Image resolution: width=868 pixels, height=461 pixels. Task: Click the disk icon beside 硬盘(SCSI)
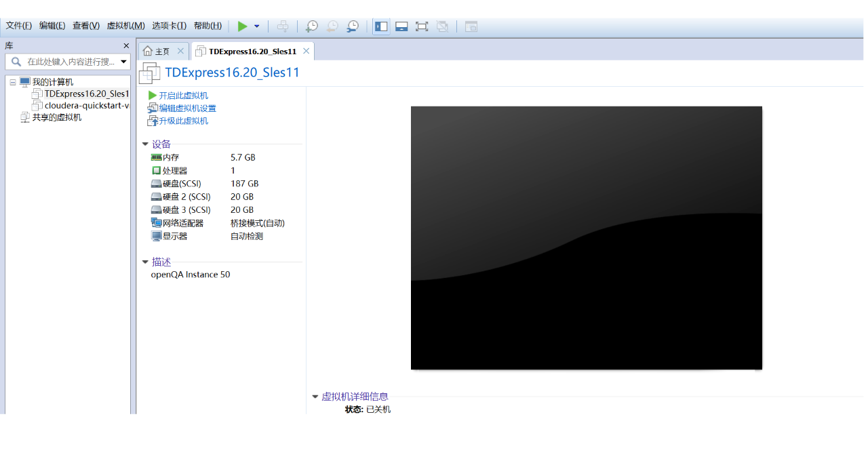point(157,184)
